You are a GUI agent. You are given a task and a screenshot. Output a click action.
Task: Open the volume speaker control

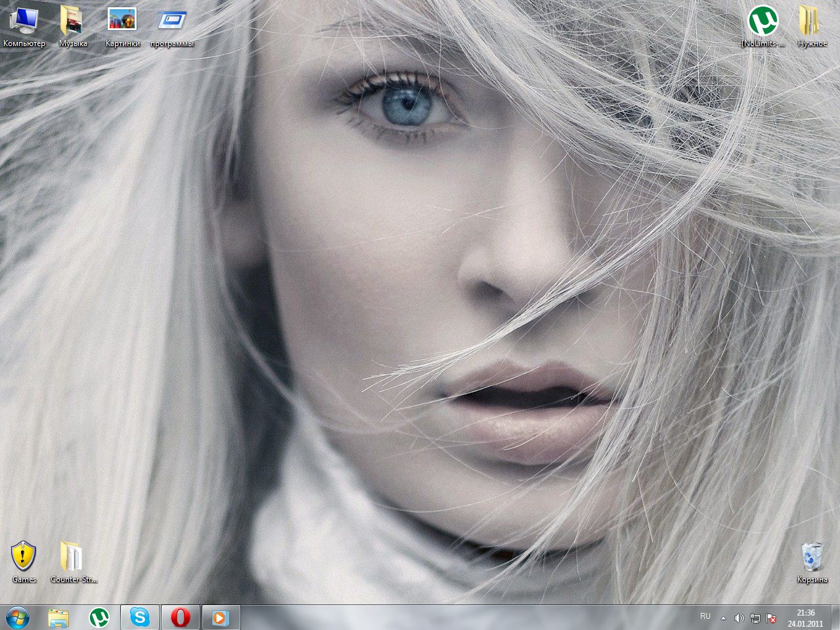pyautogui.click(x=739, y=618)
